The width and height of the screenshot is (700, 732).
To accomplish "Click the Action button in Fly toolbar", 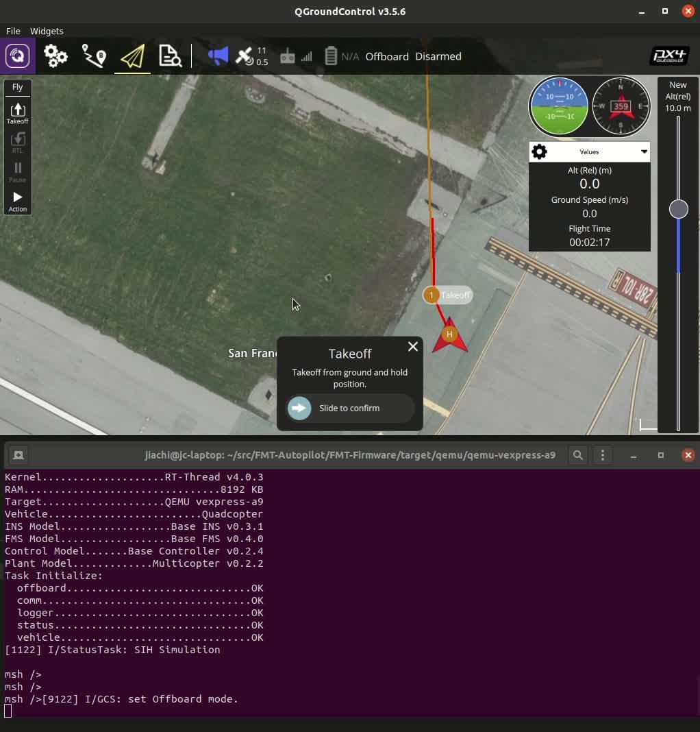I will tap(18, 201).
